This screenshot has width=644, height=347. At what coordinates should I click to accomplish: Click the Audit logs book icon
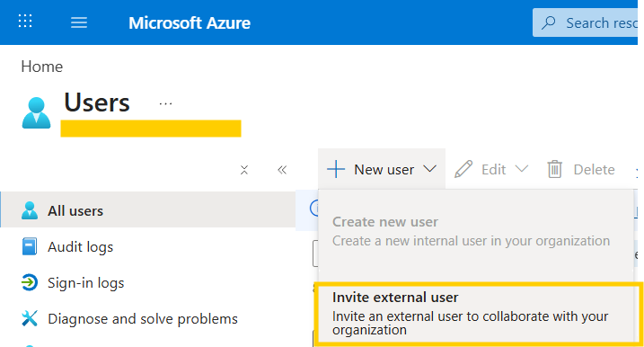tap(30, 246)
